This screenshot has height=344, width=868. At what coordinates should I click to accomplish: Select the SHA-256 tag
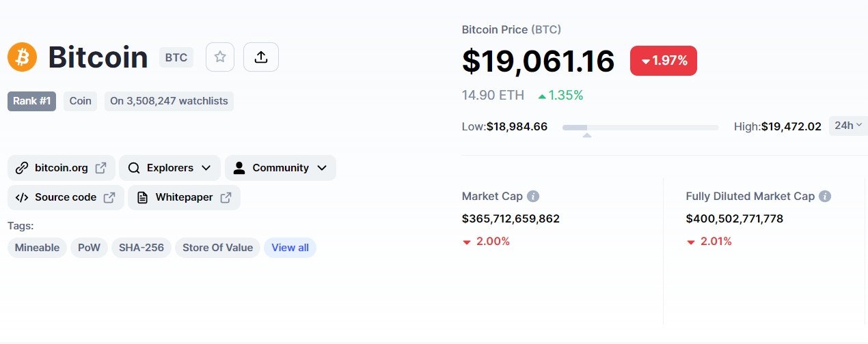pos(141,248)
